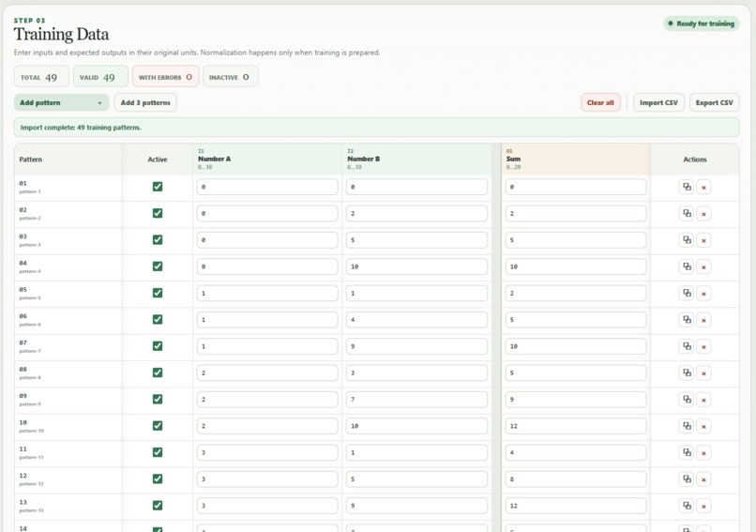Duplicate pattern 05 row
Screen dimensions: 756x532
(x=686, y=294)
